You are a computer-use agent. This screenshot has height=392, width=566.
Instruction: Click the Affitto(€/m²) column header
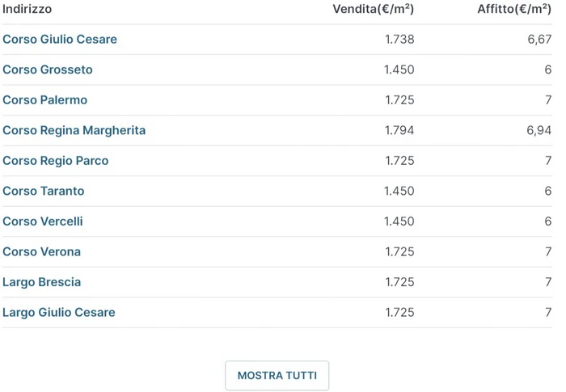514,10
